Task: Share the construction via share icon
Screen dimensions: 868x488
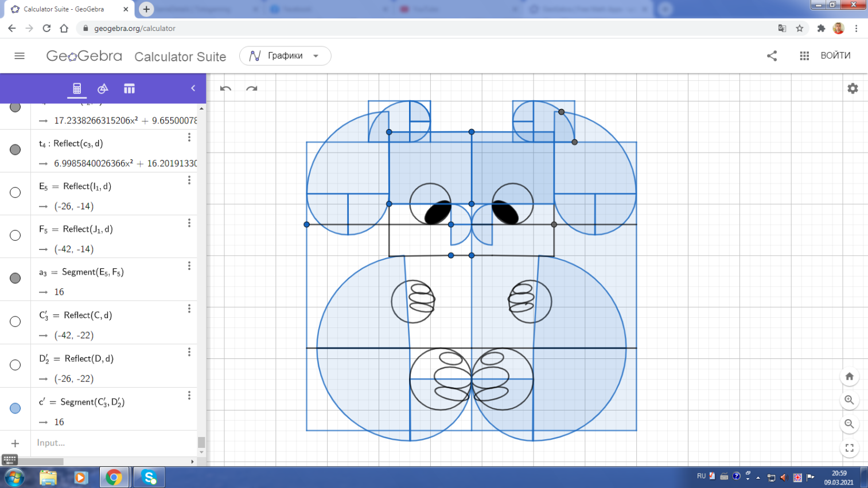Action: coord(772,56)
